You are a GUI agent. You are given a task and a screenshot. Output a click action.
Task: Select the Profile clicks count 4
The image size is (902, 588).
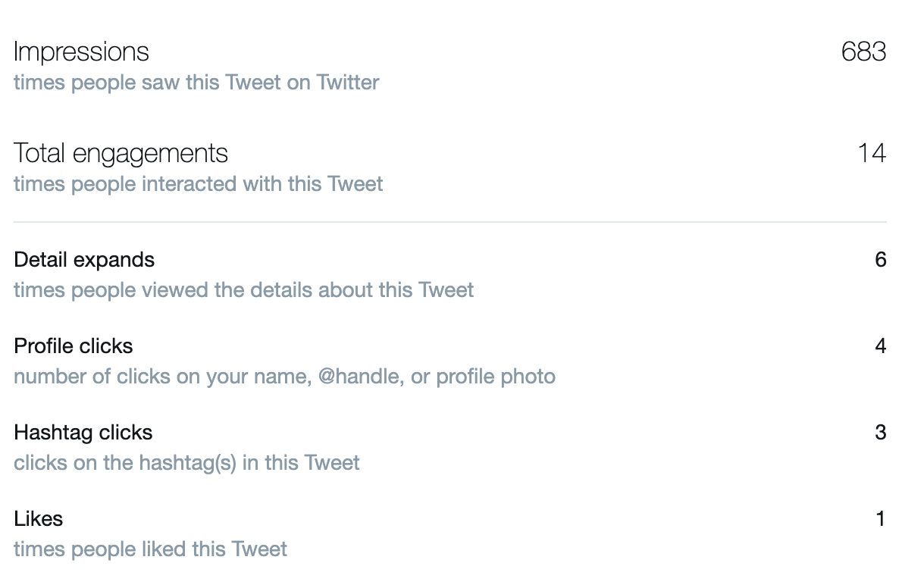click(880, 346)
